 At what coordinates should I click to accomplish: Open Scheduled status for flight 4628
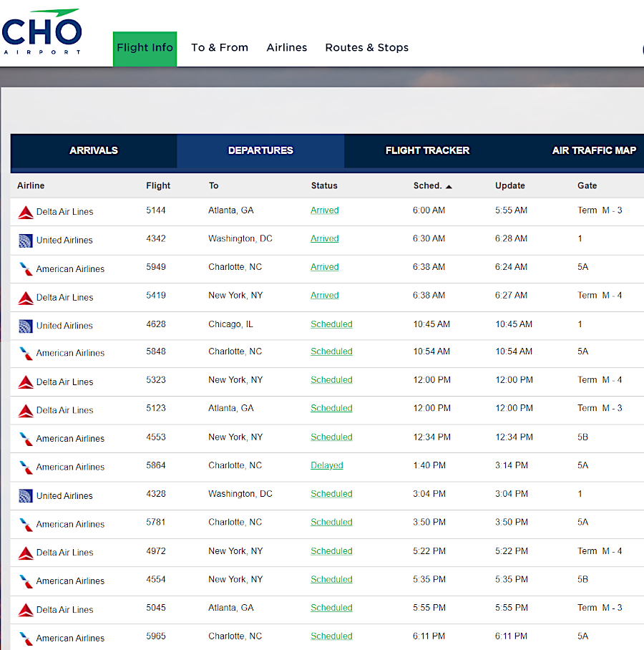[x=331, y=324]
